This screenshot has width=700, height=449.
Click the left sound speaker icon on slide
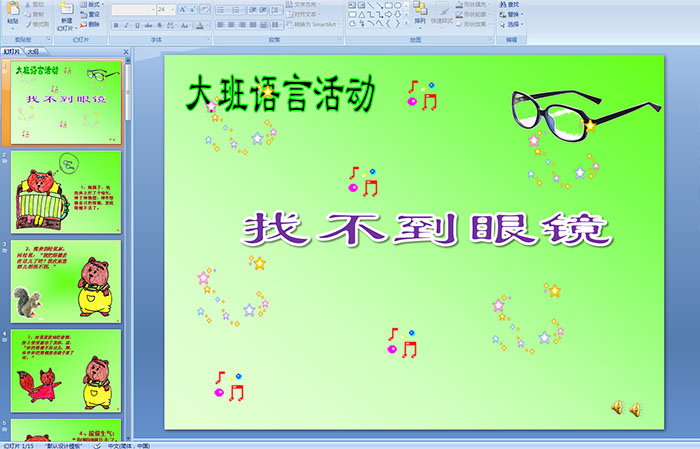617,407
